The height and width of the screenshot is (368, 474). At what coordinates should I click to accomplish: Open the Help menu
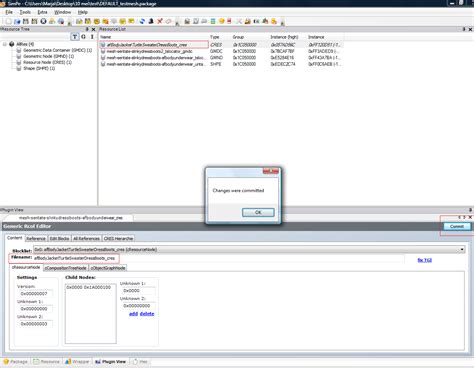point(83,12)
